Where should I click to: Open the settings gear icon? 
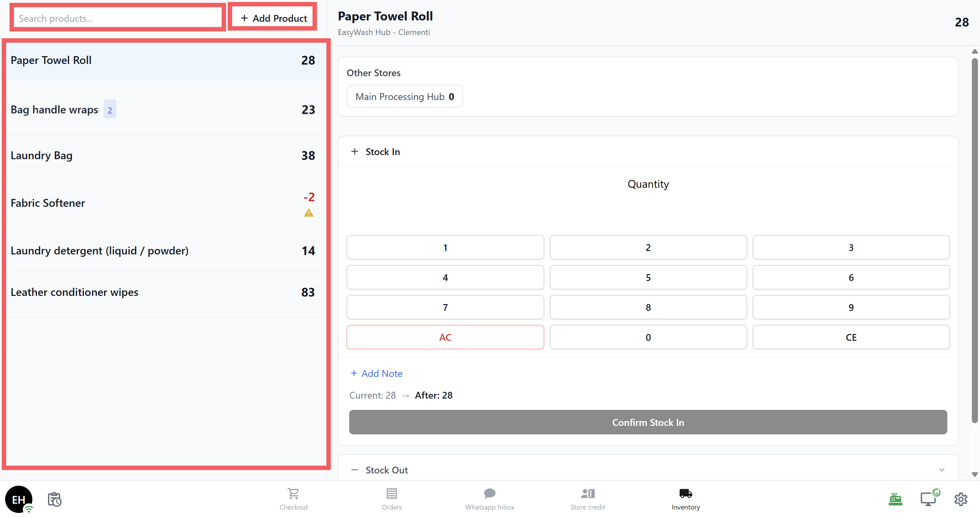point(961,499)
